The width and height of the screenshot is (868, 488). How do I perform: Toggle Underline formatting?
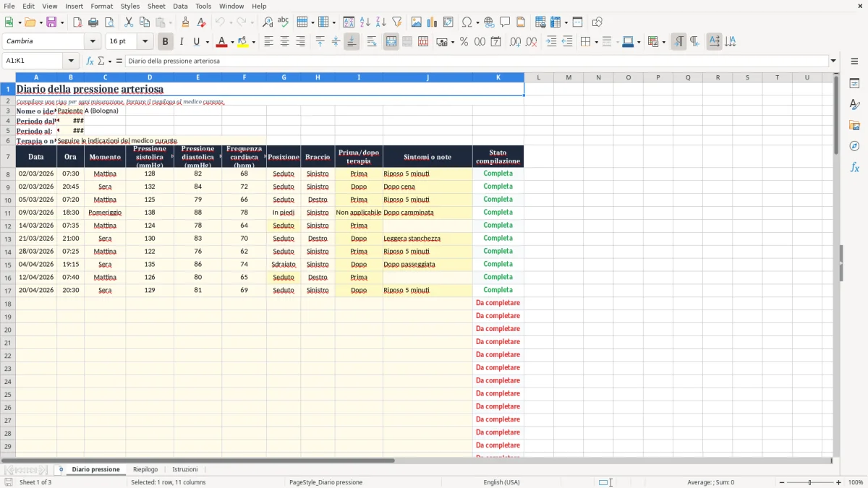(196, 42)
